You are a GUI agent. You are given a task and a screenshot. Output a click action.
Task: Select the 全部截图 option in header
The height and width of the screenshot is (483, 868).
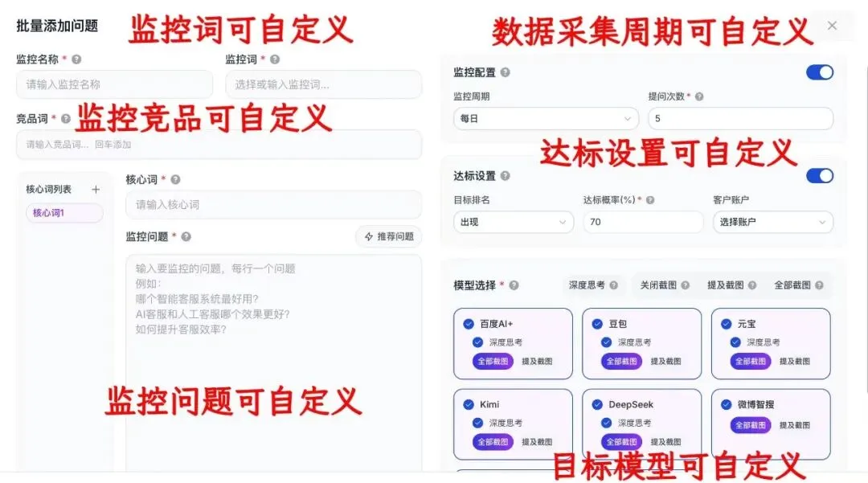798,285
